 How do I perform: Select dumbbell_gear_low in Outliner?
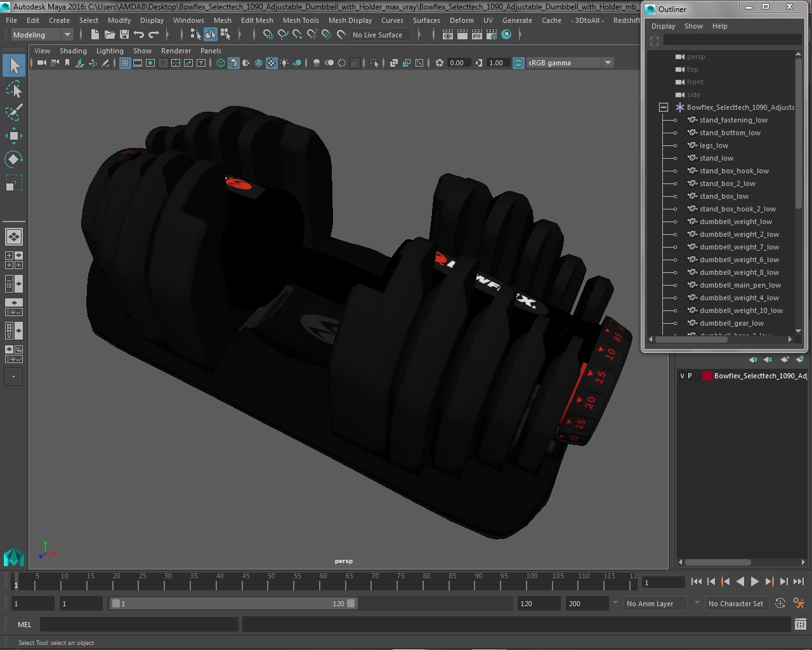click(x=731, y=323)
